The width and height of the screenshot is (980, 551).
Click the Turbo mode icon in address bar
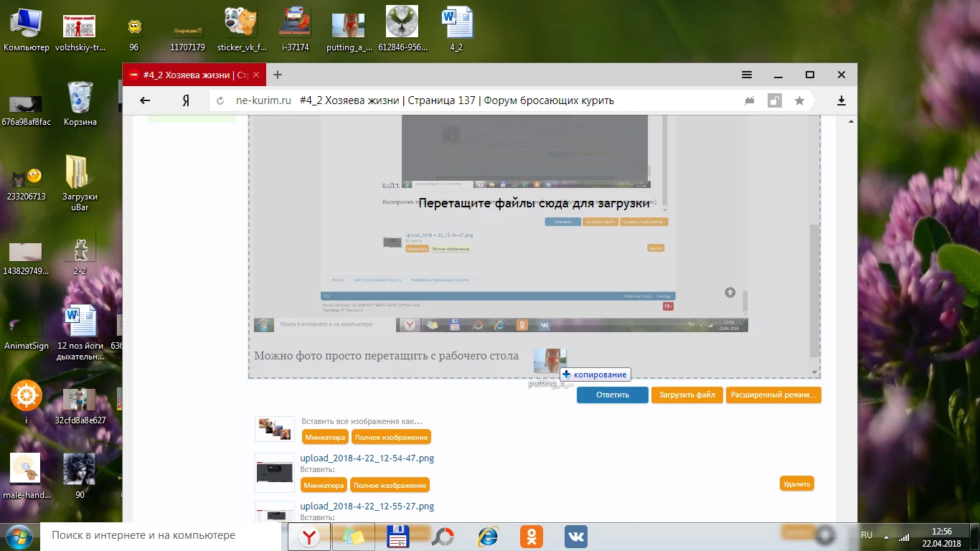[x=750, y=100]
